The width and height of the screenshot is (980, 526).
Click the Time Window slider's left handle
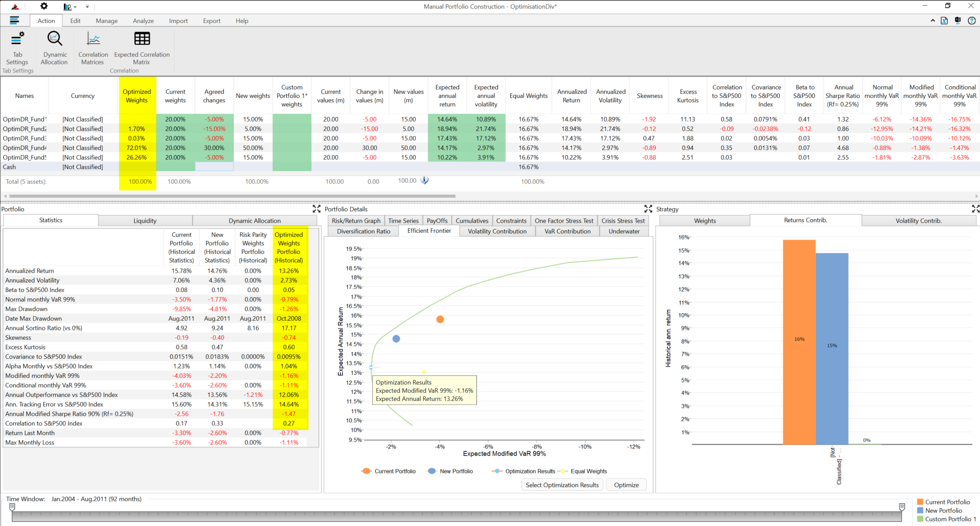coord(12,507)
